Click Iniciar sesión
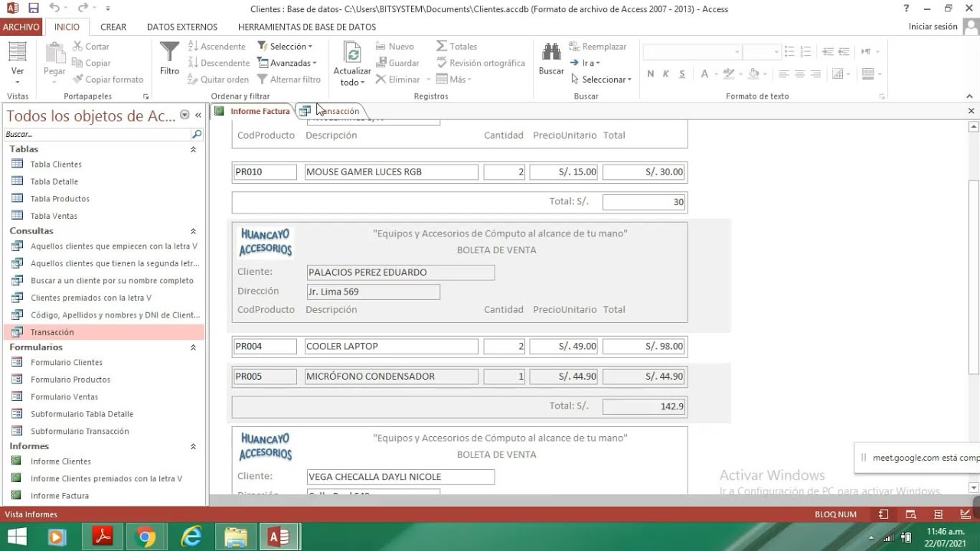The width and height of the screenshot is (980, 551). click(933, 26)
